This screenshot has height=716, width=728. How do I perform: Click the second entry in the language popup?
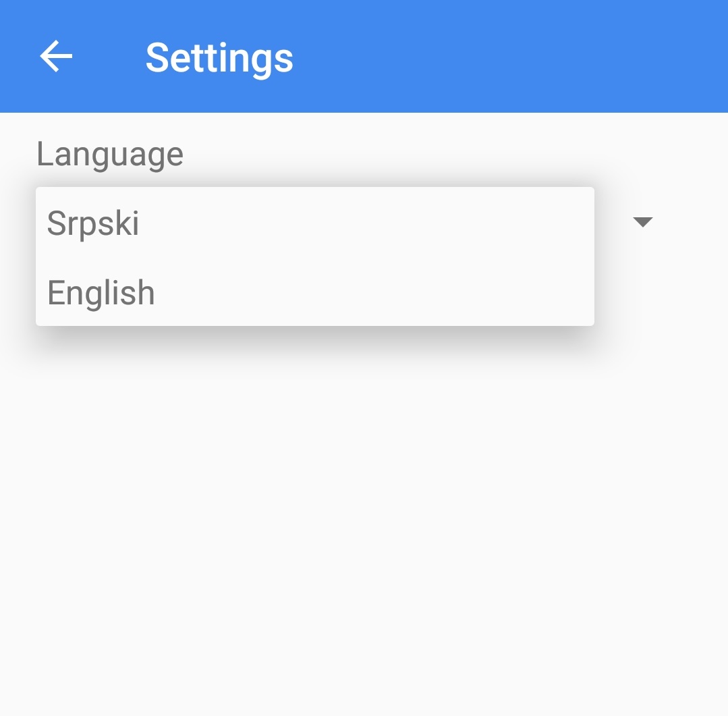point(101,293)
